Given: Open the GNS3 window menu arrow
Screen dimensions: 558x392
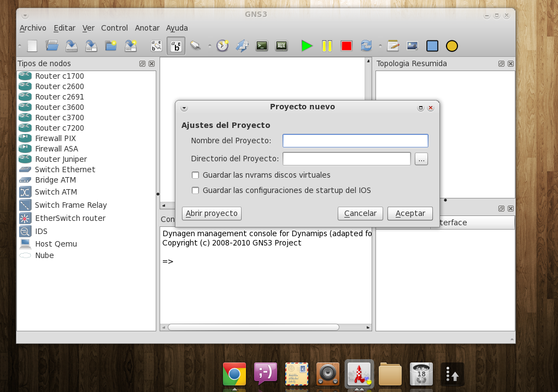Looking at the screenshot, I should pos(25,16).
